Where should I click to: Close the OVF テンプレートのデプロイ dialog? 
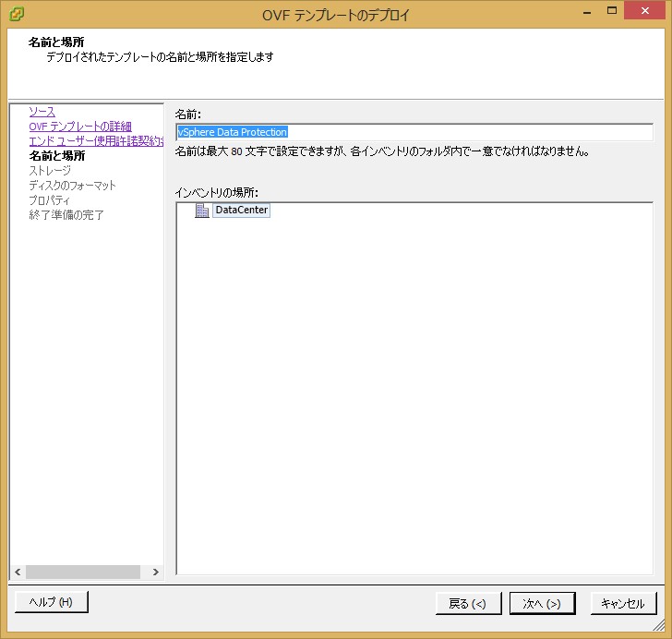coord(644,11)
